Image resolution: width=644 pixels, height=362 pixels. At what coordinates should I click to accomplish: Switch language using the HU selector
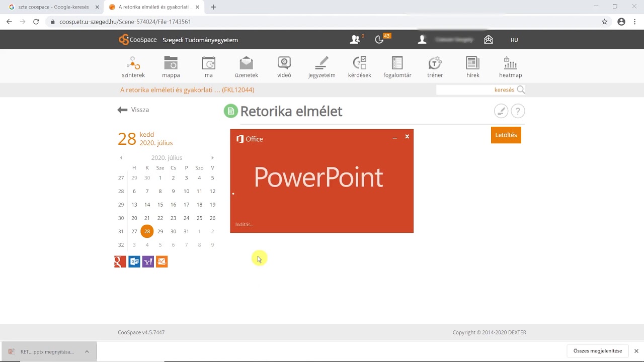tap(514, 40)
